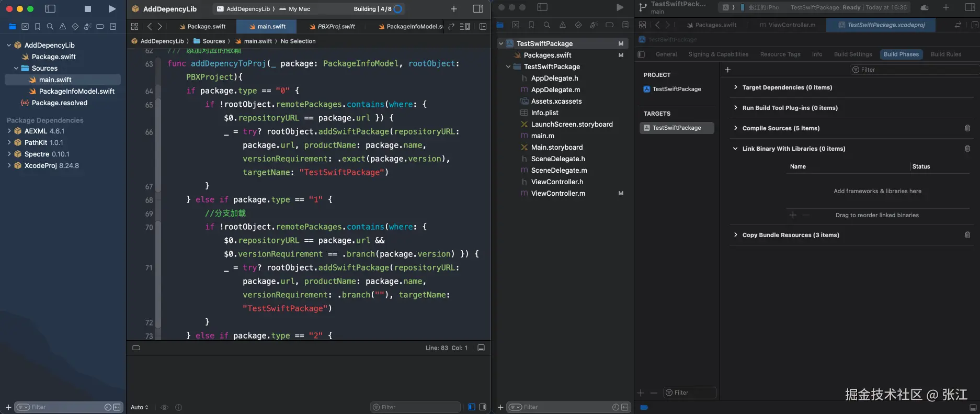Click the add build phase plus button
Screen dimensions: 980x414
727,70
